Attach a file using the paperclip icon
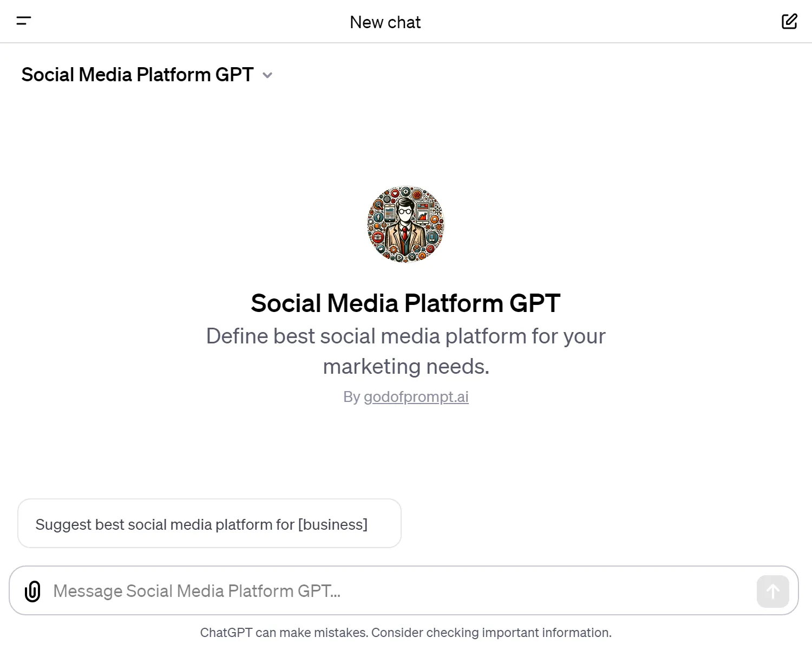 [x=33, y=591]
